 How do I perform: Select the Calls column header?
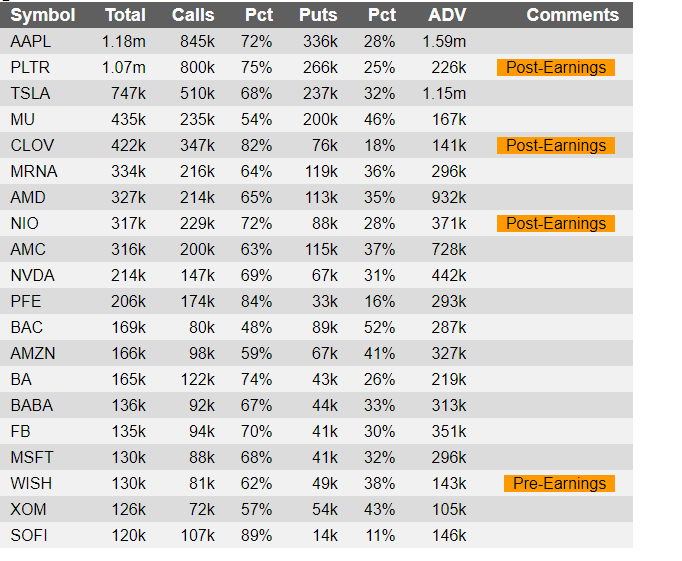click(x=193, y=15)
